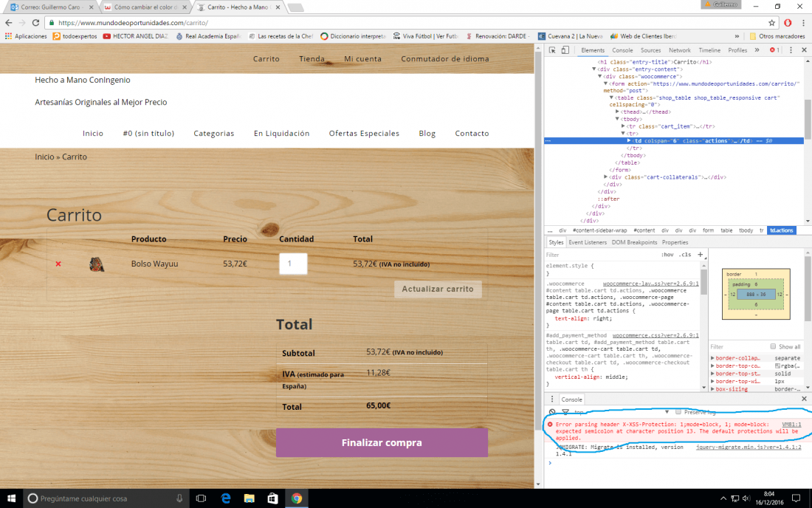The width and height of the screenshot is (812, 508).
Task: Remove Bolso Wayuu with the red X
Action: click(x=58, y=264)
